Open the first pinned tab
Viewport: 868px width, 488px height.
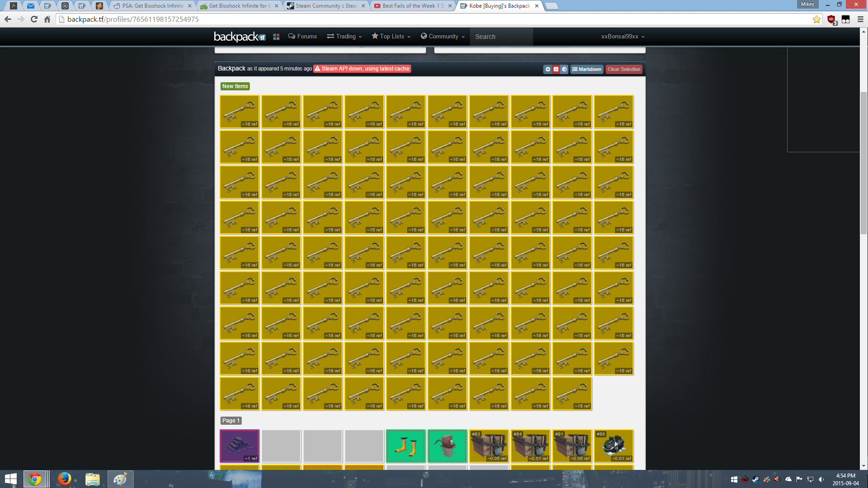14,6
